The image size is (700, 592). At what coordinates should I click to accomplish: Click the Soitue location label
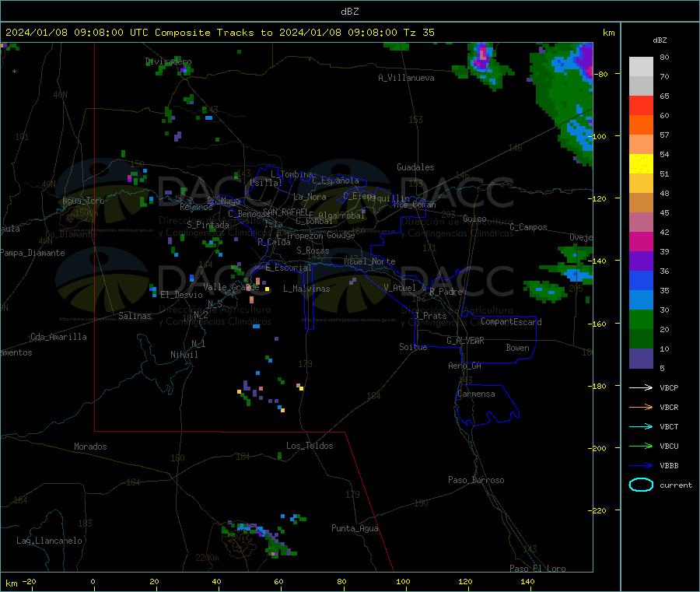(x=413, y=347)
